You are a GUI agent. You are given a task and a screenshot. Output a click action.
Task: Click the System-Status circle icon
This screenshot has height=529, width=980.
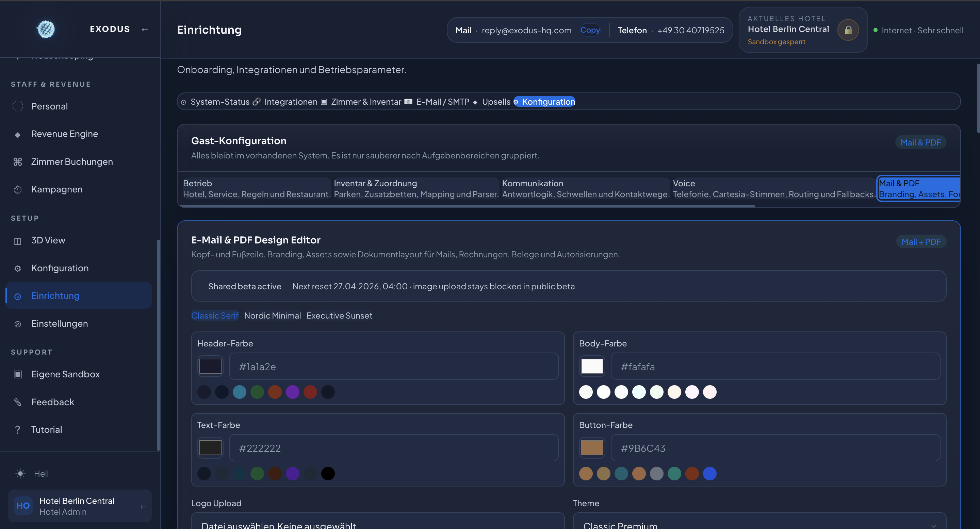[x=183, y=102]
